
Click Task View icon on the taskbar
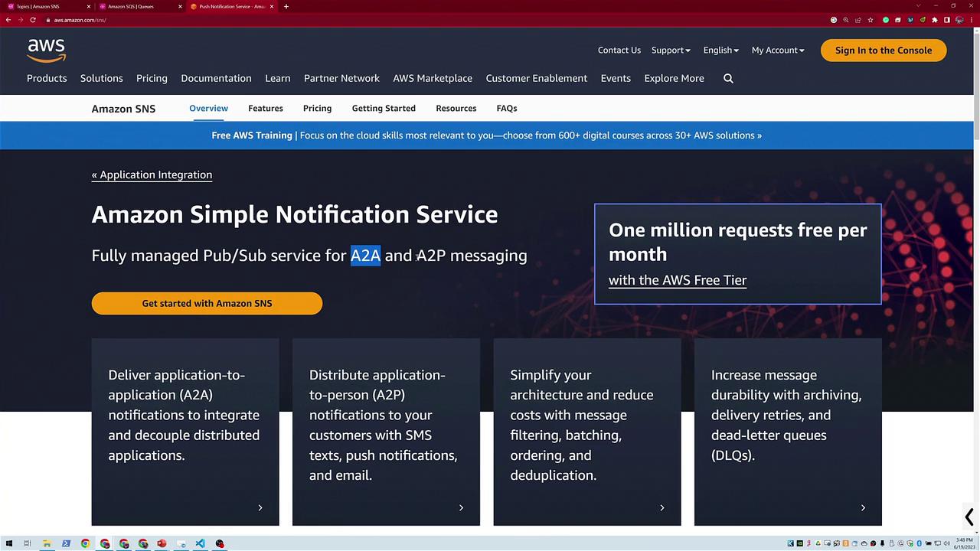point(28,543)
